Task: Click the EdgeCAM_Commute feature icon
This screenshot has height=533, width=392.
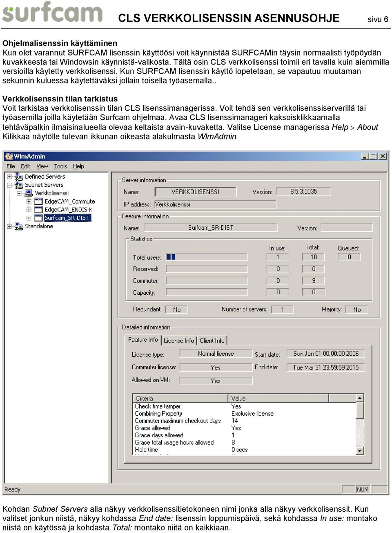Action: (x=38, y=202)
